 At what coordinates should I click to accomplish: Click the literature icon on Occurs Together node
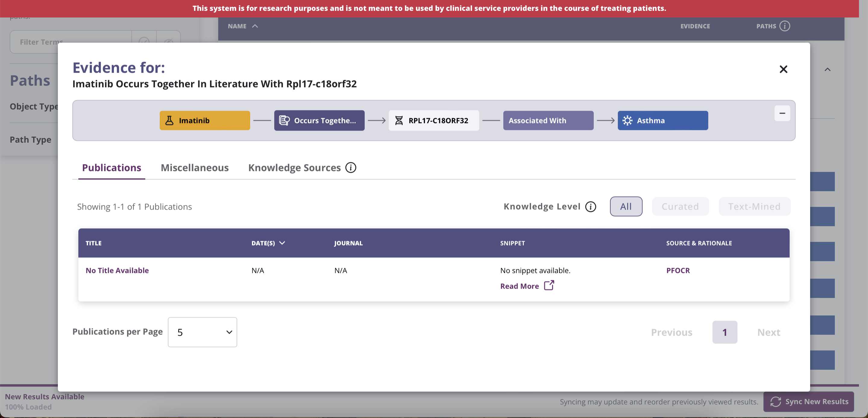click(x=284, y=120)
